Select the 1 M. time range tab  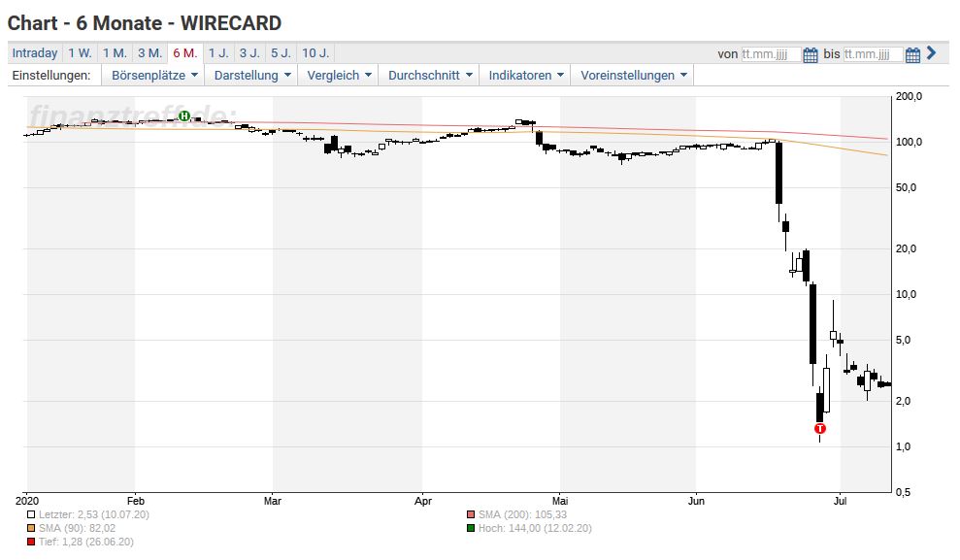(x=115, y=53)
